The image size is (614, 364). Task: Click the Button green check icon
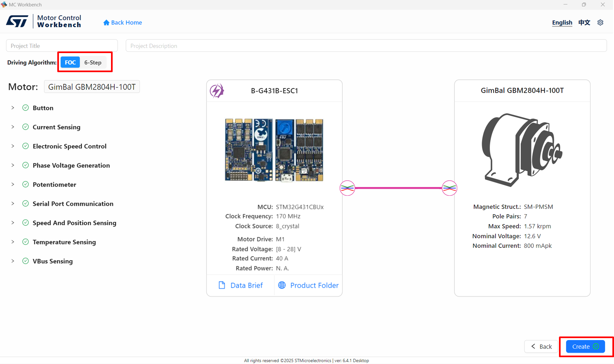[26, 108]
